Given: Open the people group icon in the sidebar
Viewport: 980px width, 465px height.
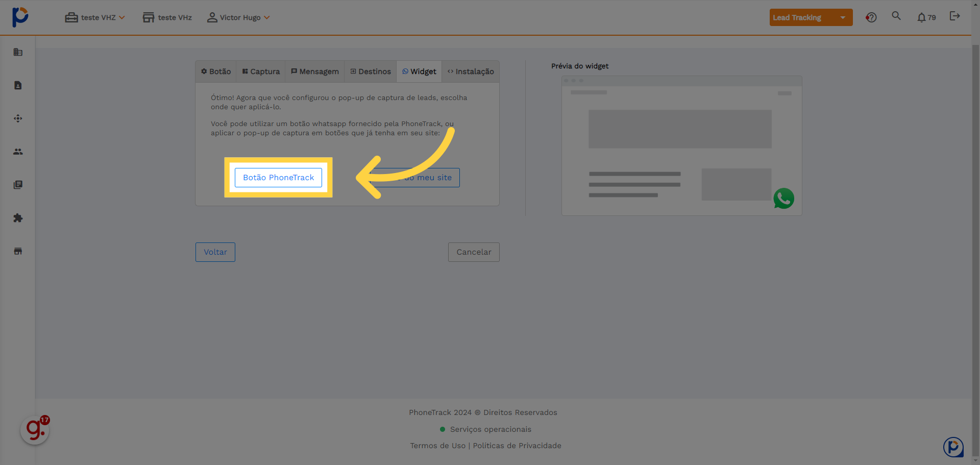Looking at the screenshot, I should 18,152.
